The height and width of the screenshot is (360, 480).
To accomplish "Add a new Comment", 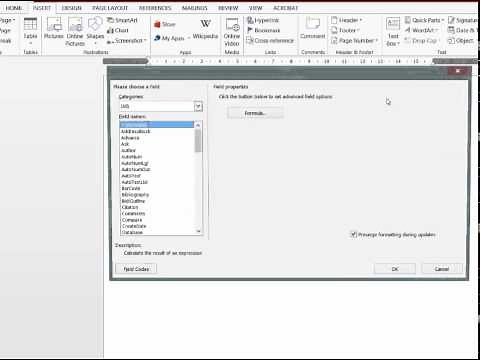I will pos(312,28).
